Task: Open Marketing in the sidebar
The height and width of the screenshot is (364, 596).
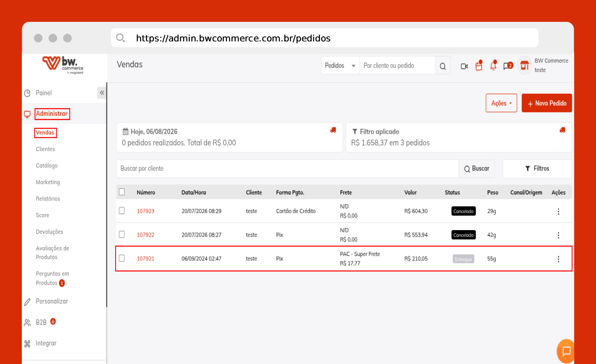Action: pyautogui.click(x=48, y=182)
